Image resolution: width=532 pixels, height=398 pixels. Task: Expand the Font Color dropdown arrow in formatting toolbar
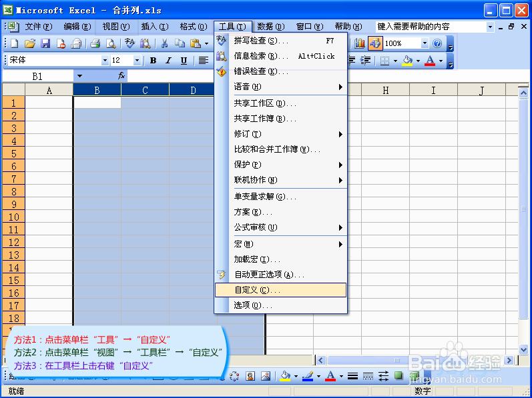point(441,61)
